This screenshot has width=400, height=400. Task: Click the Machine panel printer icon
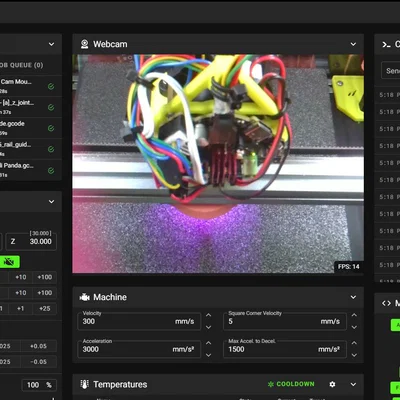85,297
